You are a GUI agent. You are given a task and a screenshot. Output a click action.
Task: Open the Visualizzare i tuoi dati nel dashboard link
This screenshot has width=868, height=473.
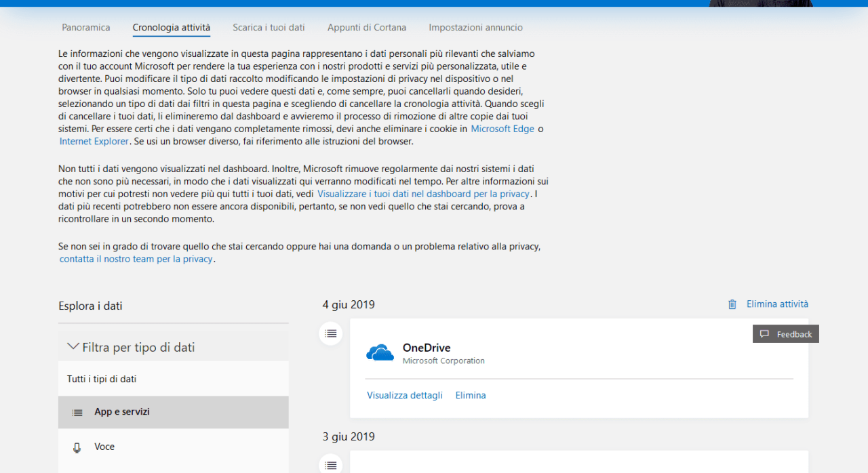(x=422, y=194)
